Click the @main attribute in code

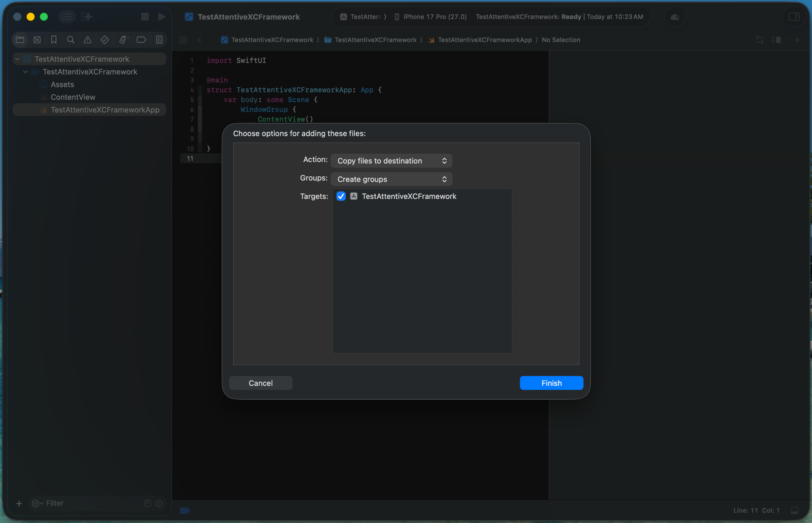click(217, 80)
